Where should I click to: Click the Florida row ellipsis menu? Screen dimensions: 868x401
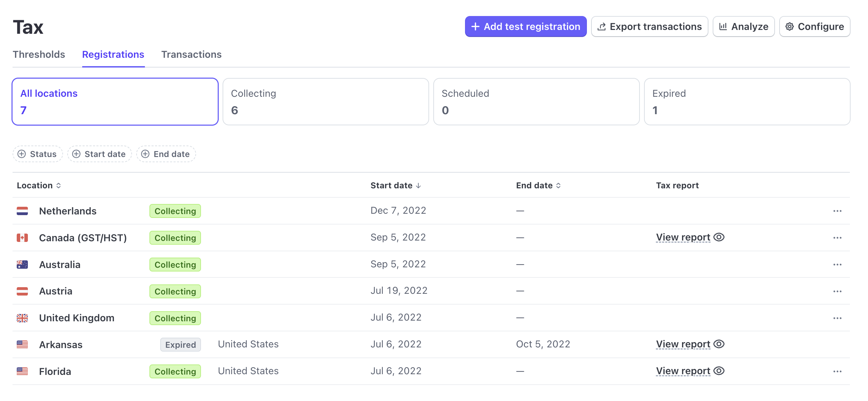[837, 371]
